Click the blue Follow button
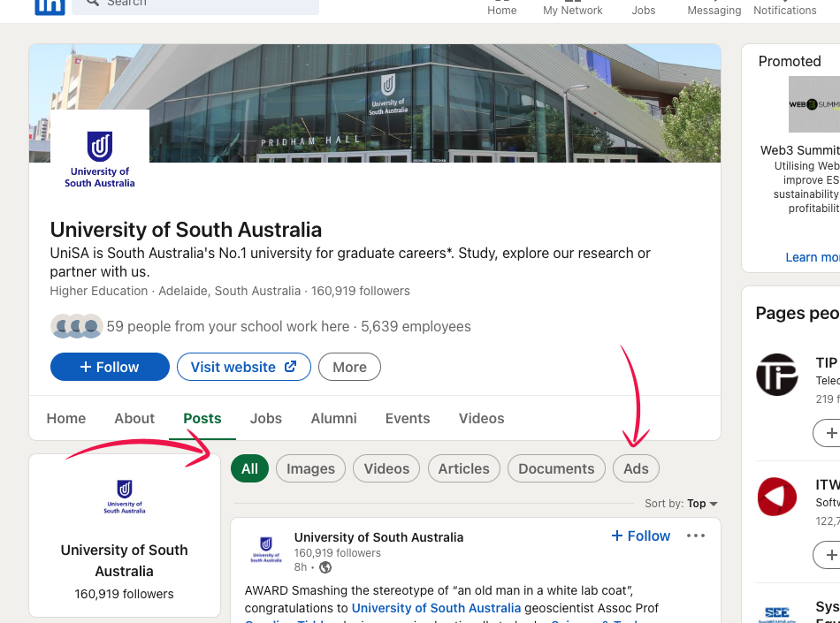 coord(110,367)
